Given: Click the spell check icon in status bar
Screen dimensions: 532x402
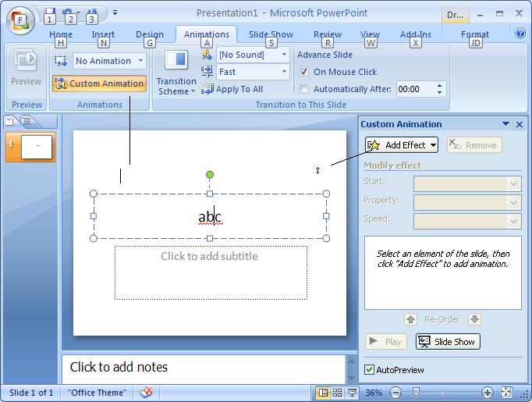Looking at the screenshot, I should [146, 393].
